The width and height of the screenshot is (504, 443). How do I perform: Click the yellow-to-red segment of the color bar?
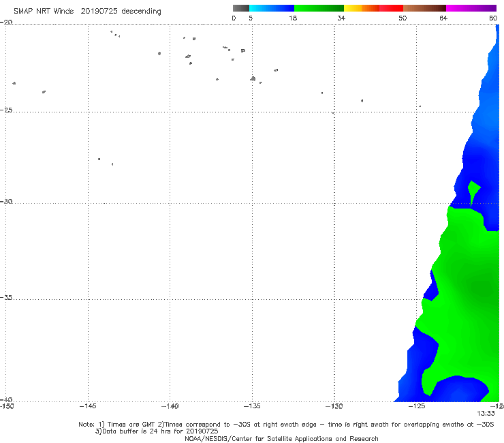(373, 8)
